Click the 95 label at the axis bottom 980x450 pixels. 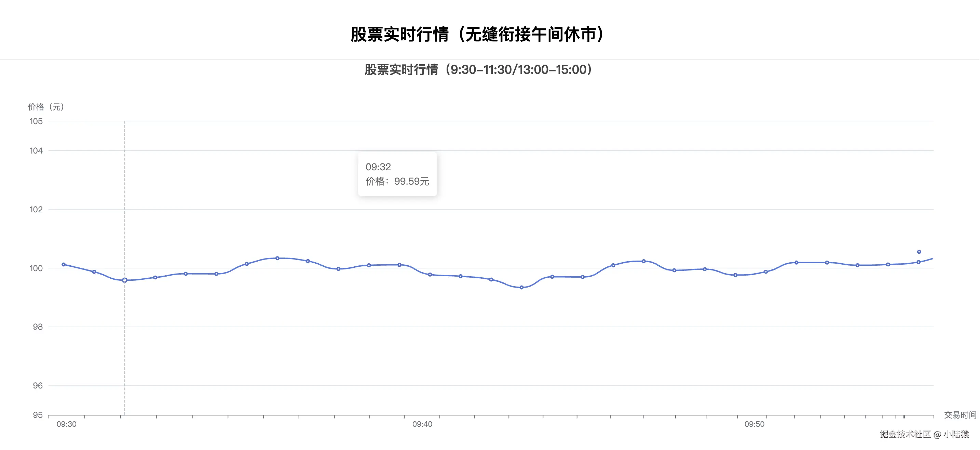click(38, 415)
